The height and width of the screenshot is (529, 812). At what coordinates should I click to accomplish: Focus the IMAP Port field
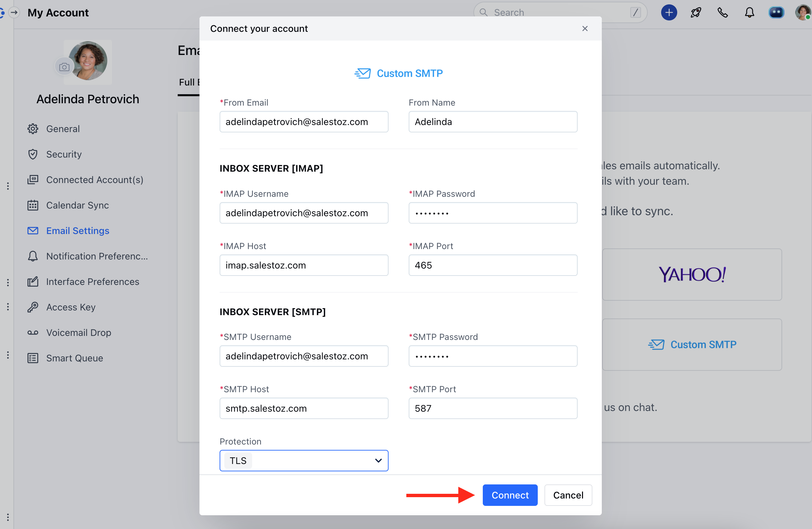[492, 265]
